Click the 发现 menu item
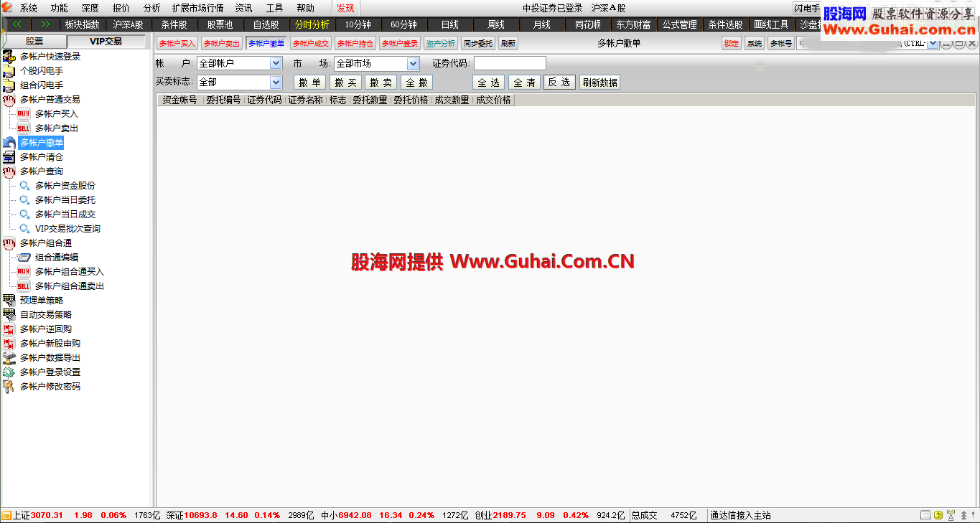This screenshot has width=980, height=523. click(345, 9)
